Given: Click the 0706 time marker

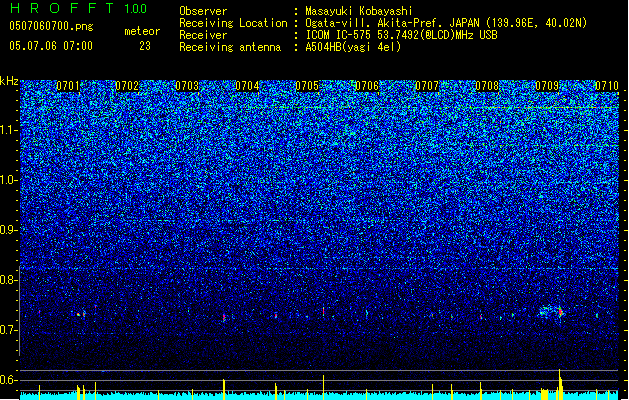Looking at the screenshot, I should (367, 86).
